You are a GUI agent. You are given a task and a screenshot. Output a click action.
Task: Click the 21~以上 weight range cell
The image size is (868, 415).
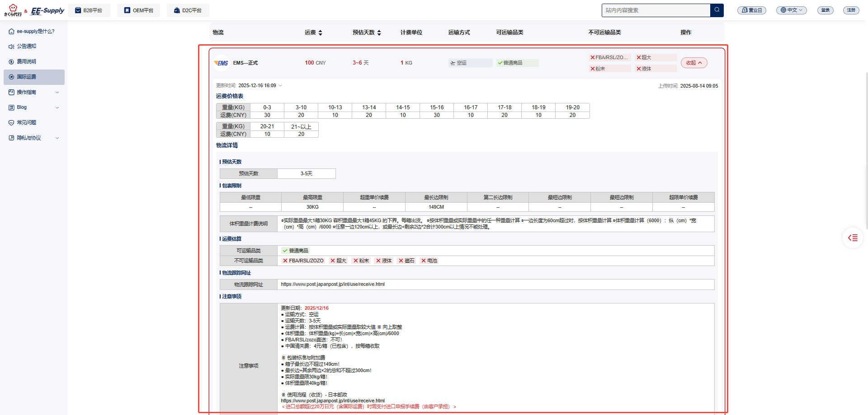click(x=301, y=126)
